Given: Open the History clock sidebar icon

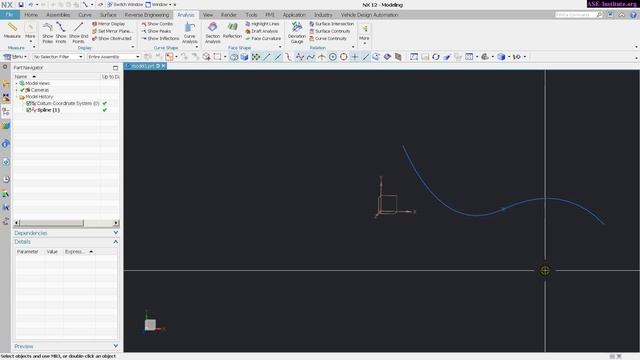Looking at the screenshot, I should (6, 180).
